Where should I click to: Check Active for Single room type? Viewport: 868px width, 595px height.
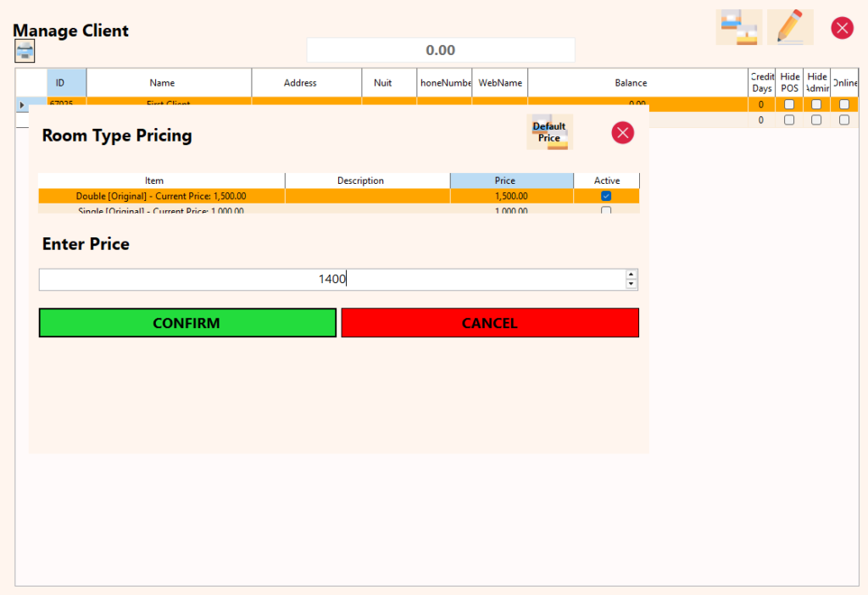tap(606, 210)
